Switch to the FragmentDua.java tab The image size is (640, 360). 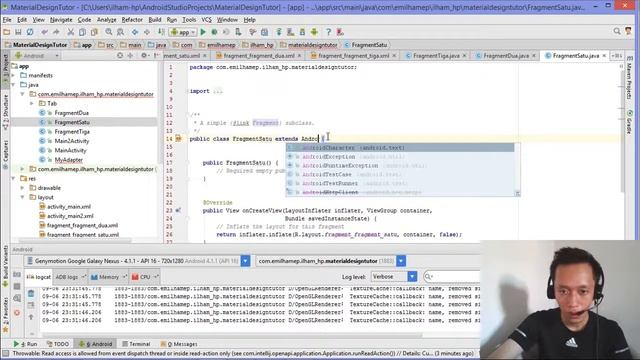point(506,56)
